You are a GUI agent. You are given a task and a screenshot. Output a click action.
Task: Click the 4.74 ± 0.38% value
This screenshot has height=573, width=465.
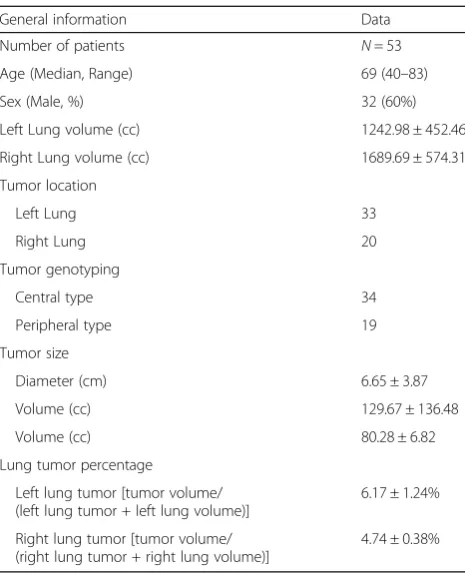coord(400,539)
